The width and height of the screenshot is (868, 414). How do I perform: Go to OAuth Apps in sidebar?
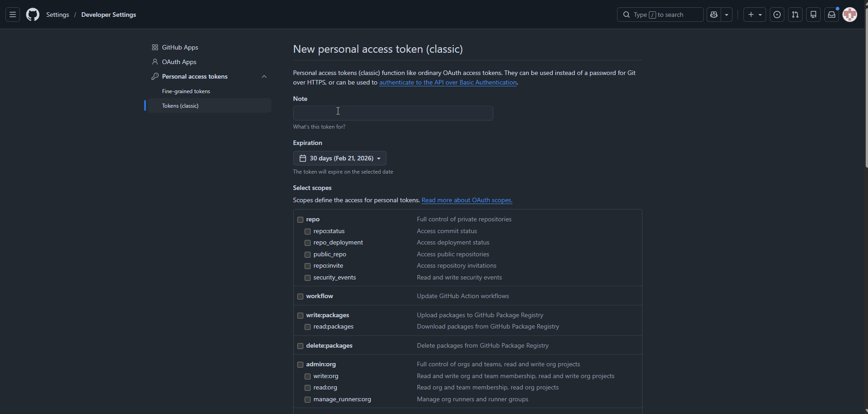pyautogui.click(x=179, y=62)
